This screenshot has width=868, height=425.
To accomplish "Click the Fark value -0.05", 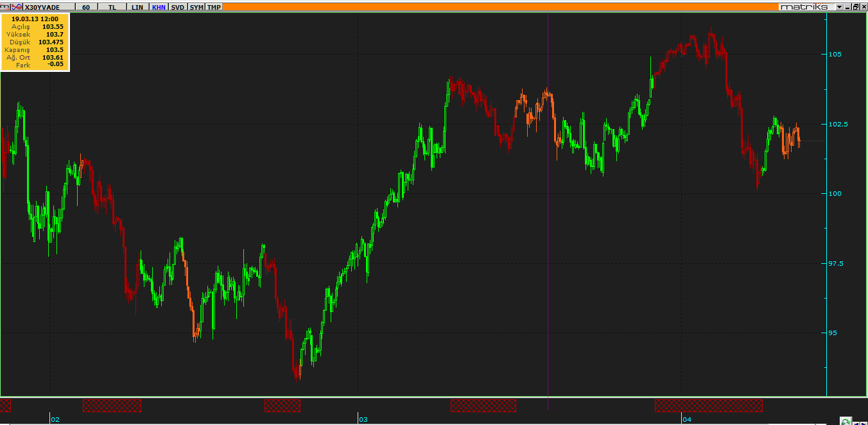I will [x=55, y=65].
